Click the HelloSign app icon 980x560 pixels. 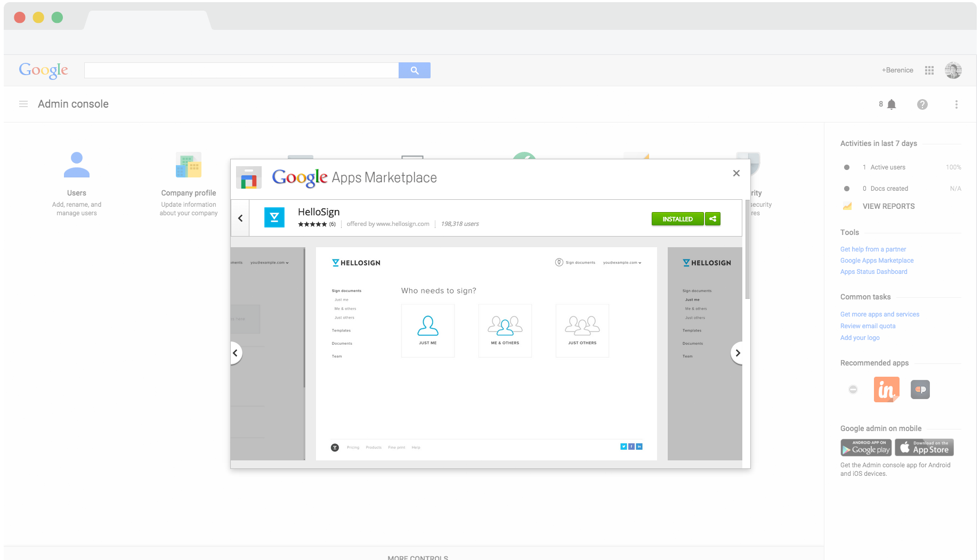(274, 217)
